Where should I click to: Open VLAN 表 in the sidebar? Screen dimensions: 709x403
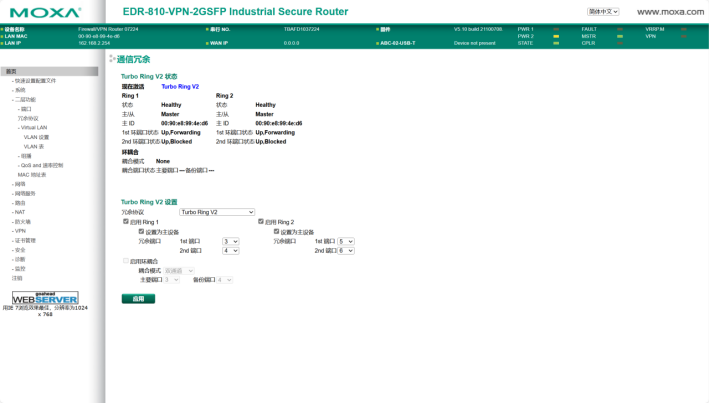click(34, 147)
